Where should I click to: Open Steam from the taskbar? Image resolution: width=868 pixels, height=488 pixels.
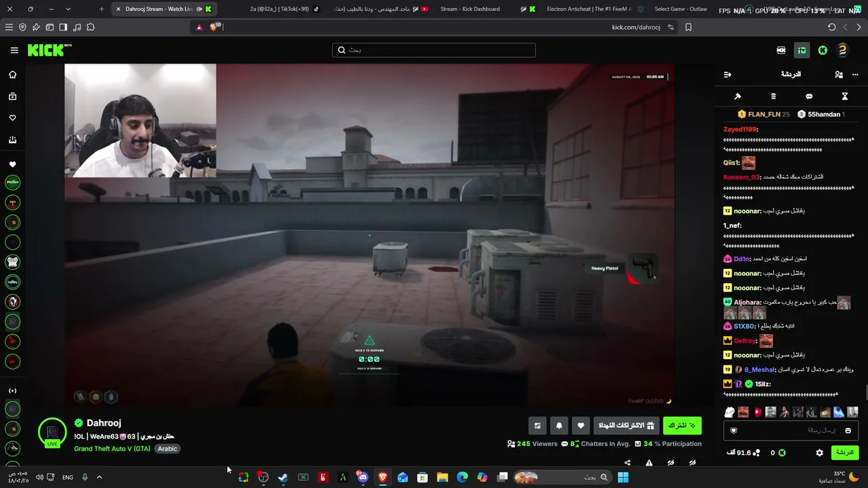(x=283, y=477)
